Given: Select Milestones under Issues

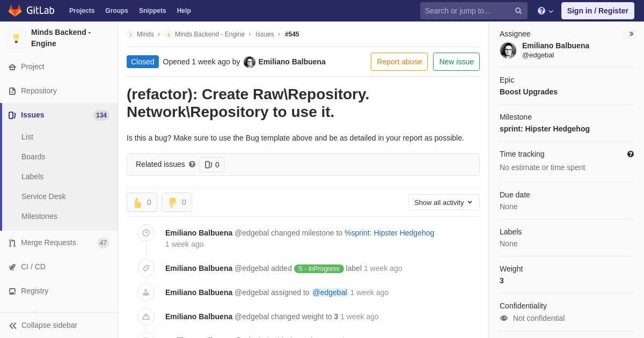Looking at the screenshot, I should click(x=39, y=216).
